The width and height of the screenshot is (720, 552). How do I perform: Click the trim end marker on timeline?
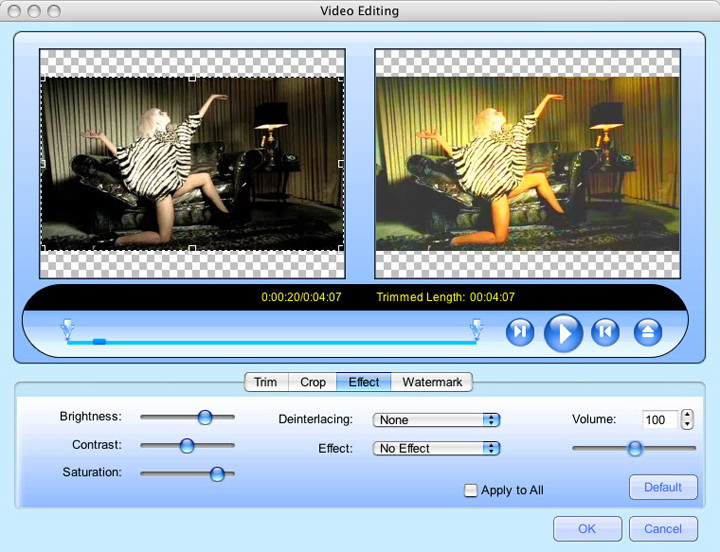tap(476, 327)
